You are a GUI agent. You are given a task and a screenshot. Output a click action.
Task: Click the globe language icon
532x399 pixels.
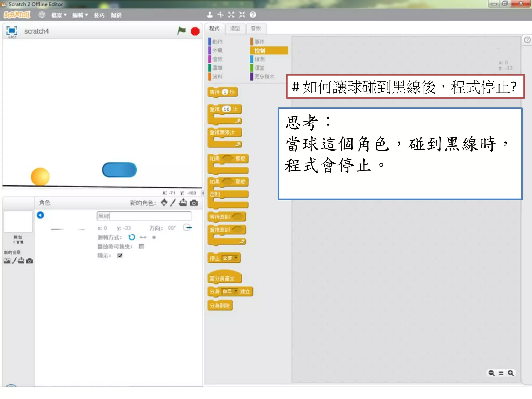click(42, 15)
